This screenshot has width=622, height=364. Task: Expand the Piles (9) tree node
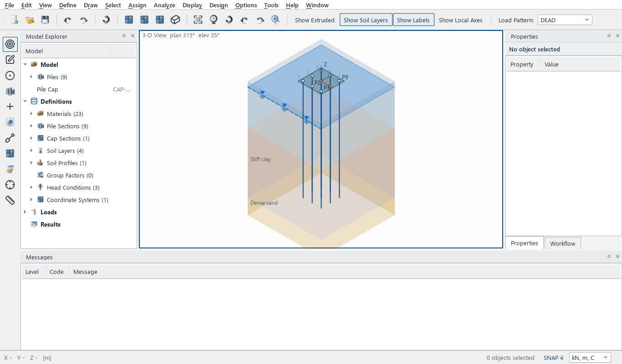31,77
